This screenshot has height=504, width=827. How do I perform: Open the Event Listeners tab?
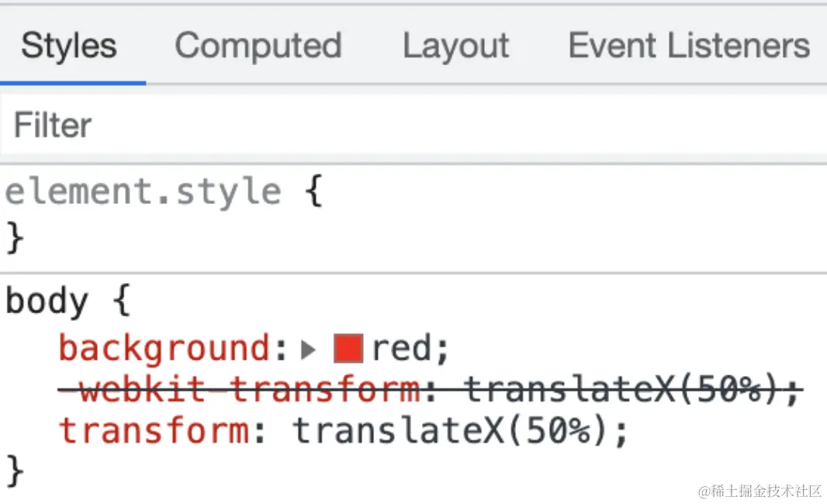(689, 45)
